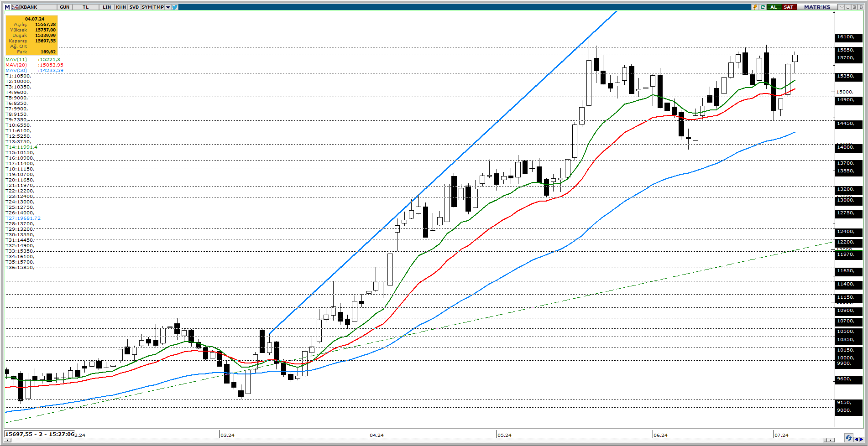The image size is (868, 446).
Task: Click the horizontal scrollbar right arrow
Action: point(831,440)
